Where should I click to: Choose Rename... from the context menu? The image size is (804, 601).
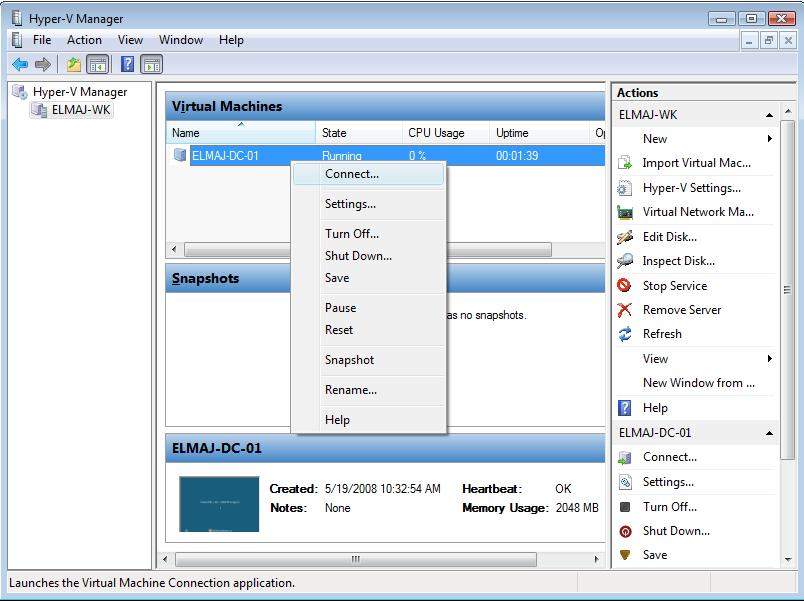[369, 390]
